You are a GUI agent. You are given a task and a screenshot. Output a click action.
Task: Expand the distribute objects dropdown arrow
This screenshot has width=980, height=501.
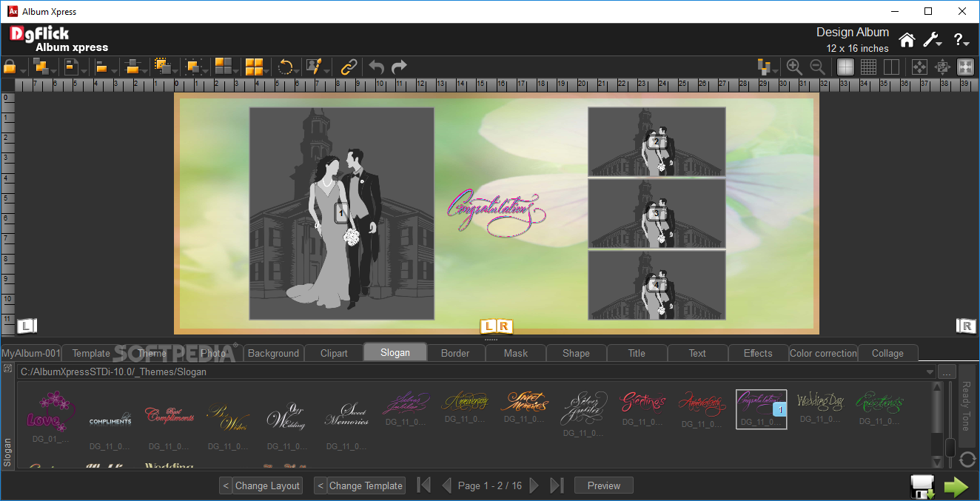[x=146, y=71]
